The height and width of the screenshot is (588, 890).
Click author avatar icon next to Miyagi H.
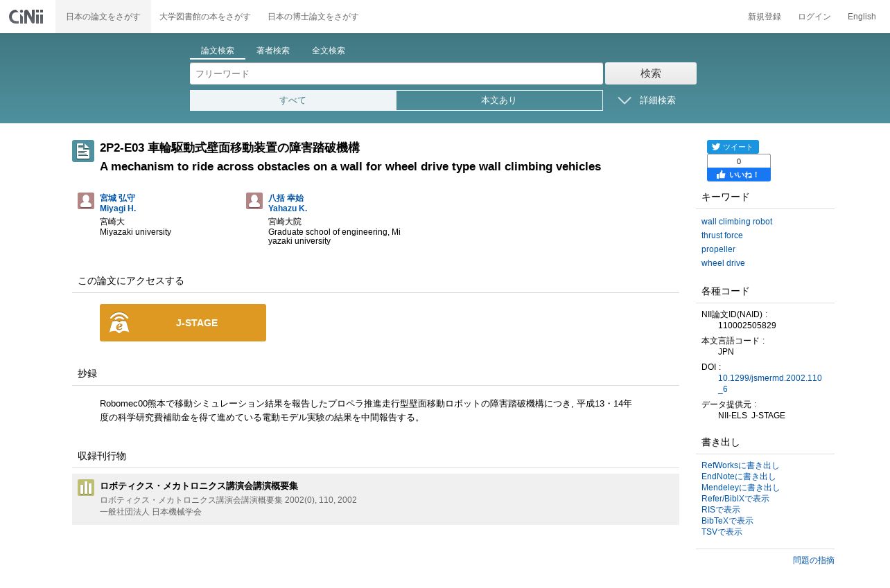click(x=86, y=201)
